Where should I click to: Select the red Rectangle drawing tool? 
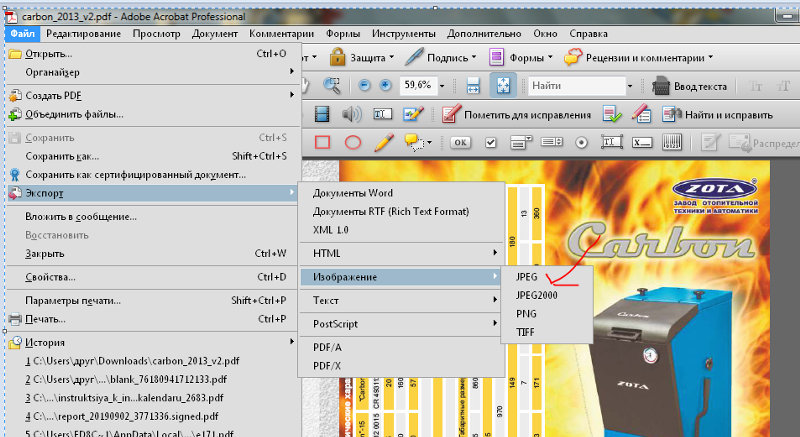(x=322, y=142)
